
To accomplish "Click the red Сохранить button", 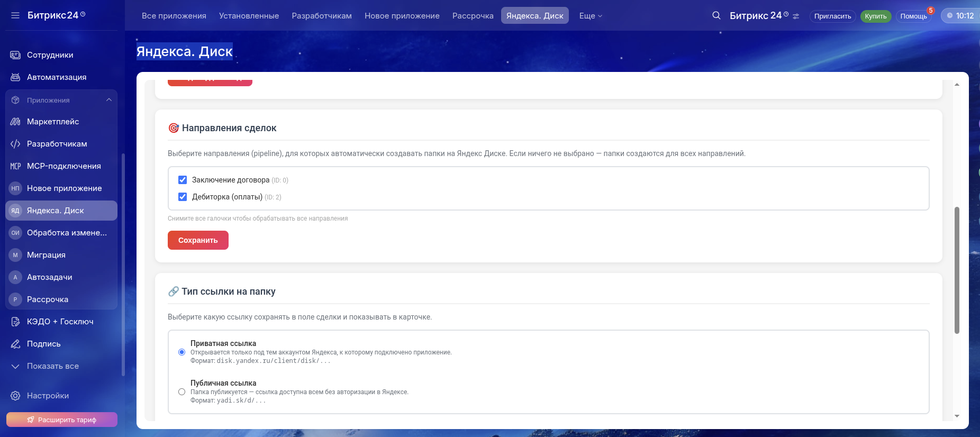I will click(198, 240).
